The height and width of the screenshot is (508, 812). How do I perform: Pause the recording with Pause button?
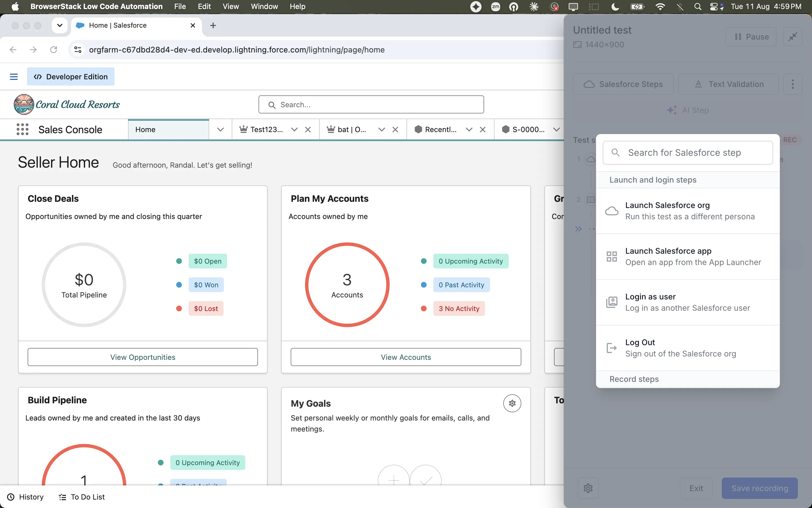(751, 37)
